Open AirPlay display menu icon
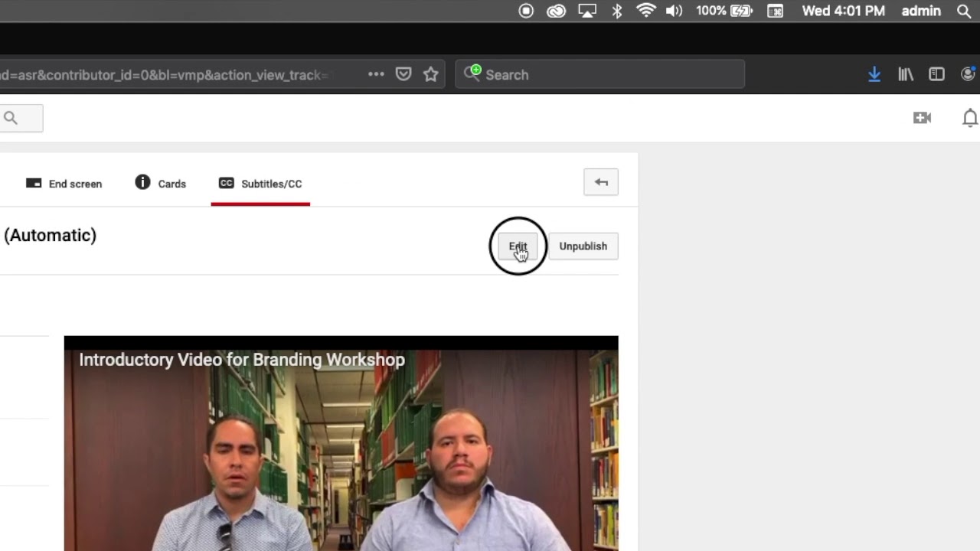This screenshot has width=980, height=551. click(587, 11)
